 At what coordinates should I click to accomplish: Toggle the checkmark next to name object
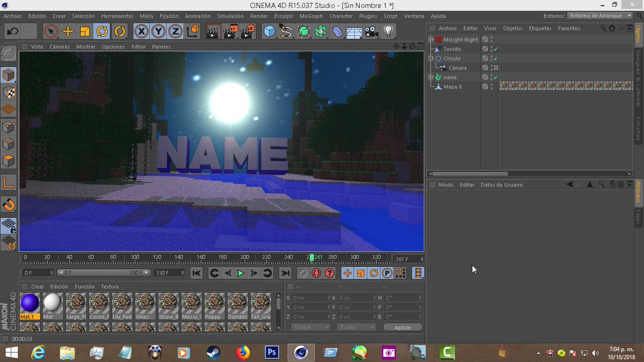coord(495,77)
